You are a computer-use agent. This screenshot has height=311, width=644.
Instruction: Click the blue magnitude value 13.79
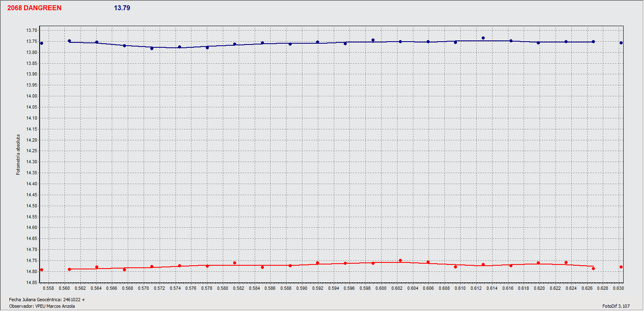click(122, 8)
